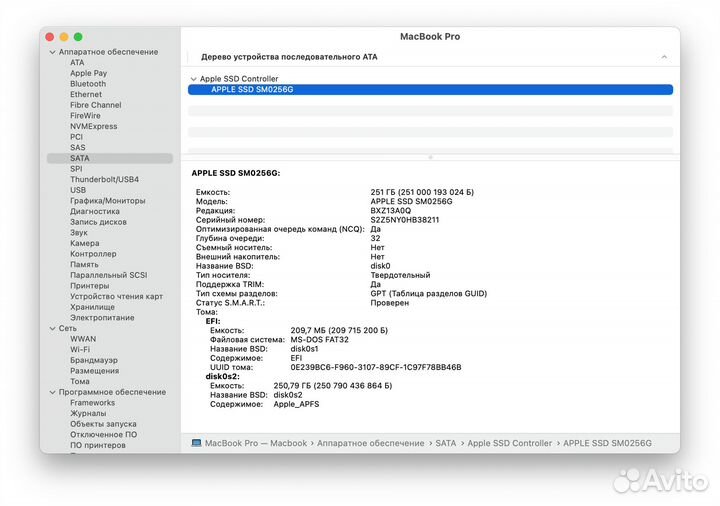Collapse the Программное обеспечение section
This screenshot has height=506, width=720.
pyautogui.click(x=52, y=393)
